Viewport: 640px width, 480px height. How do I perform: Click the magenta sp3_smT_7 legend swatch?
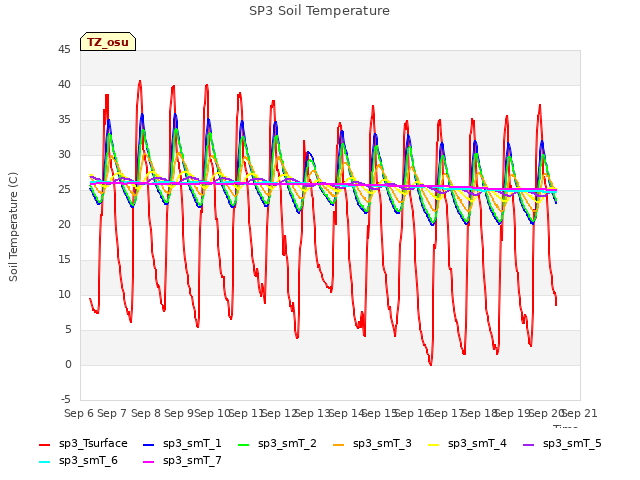point(149,462)
